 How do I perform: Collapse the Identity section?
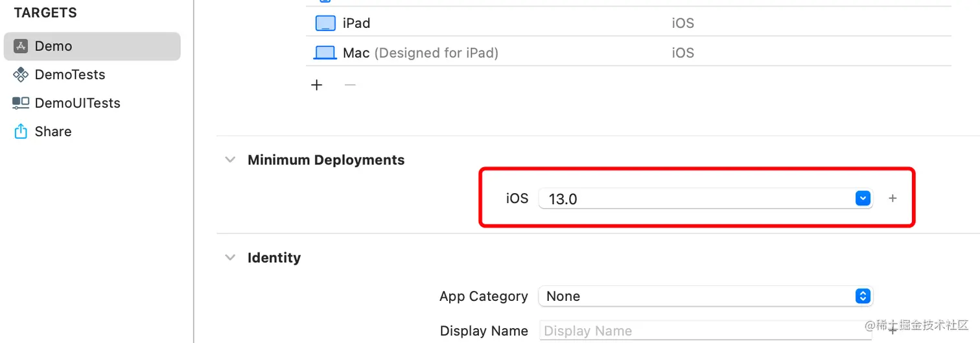(x=230, y=258)
